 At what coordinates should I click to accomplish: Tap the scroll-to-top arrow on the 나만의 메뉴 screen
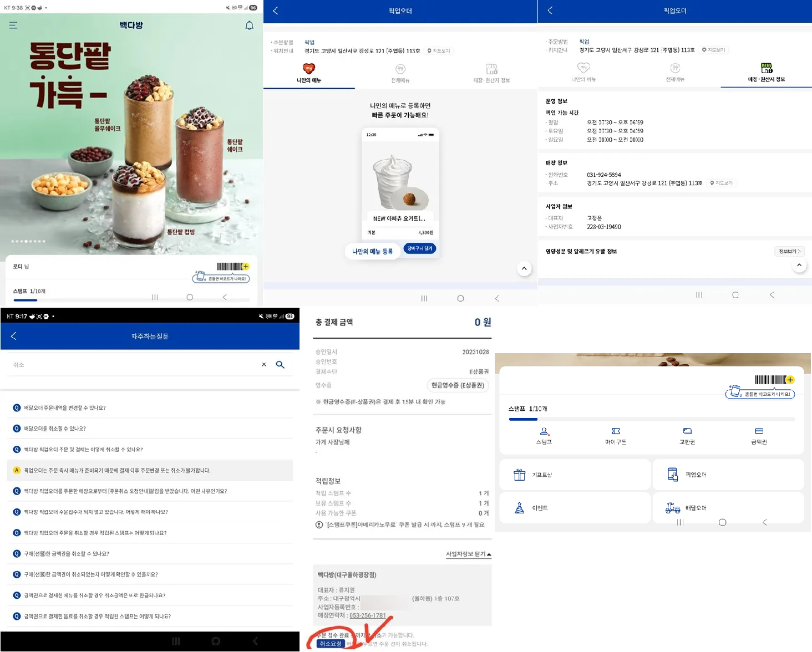coord(524,268)
